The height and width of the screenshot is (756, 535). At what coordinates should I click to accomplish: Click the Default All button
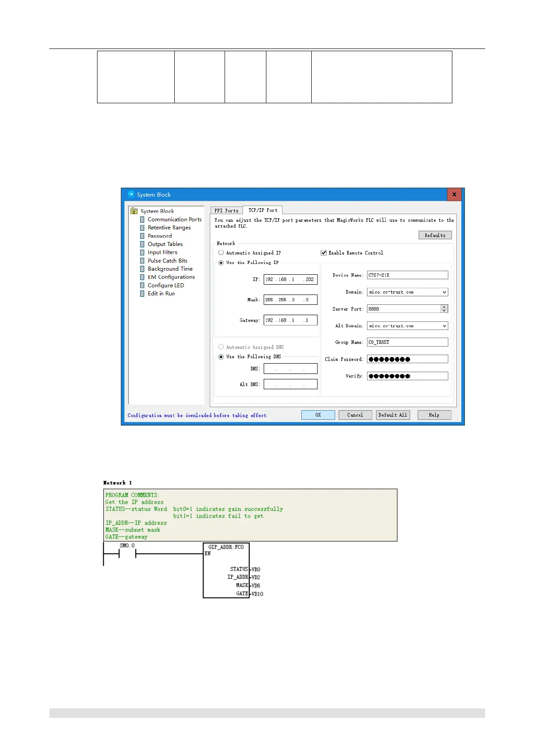click(393, 415)
